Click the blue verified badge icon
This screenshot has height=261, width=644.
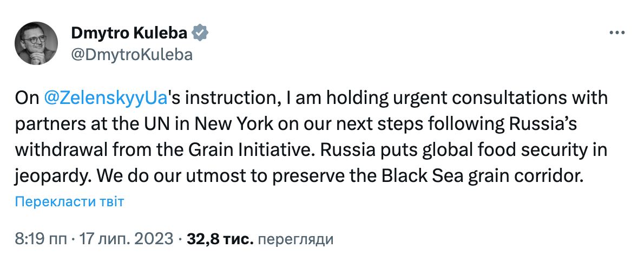pyautogui.click(x=201, y=33)
